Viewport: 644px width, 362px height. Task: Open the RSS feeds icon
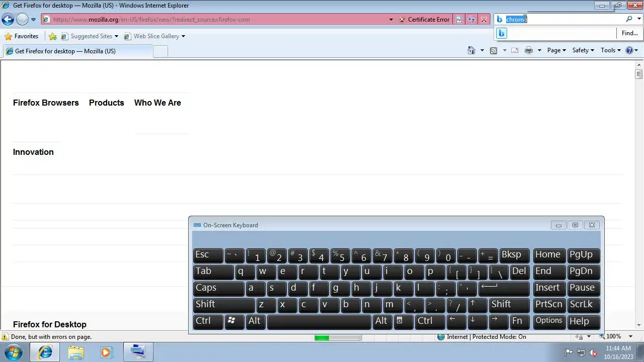pos(494,50)
